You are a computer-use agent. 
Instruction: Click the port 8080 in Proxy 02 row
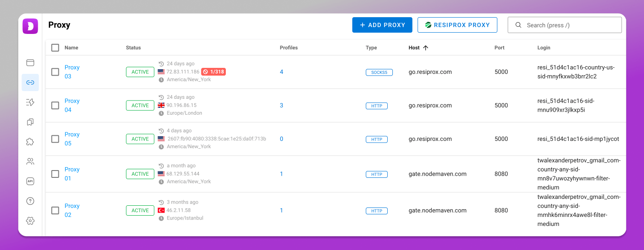pos(501,210)
